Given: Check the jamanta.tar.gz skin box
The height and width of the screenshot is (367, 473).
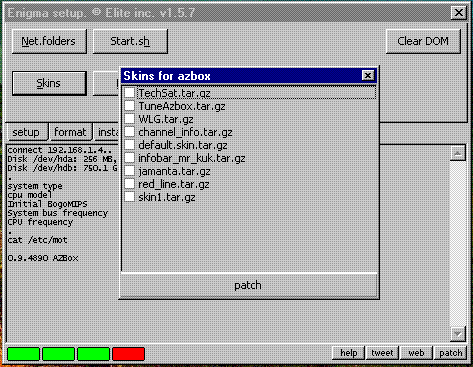Looking at the screenshot, I should [129, 171].
